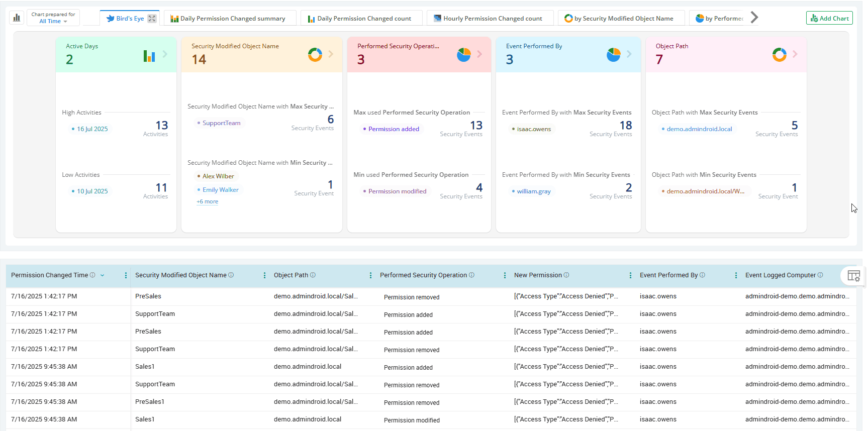The width and height of the screenshot is (868, 431).
Task: Click the expand icon on Bird's Eye tab
Action: click(x=152, y=19)
